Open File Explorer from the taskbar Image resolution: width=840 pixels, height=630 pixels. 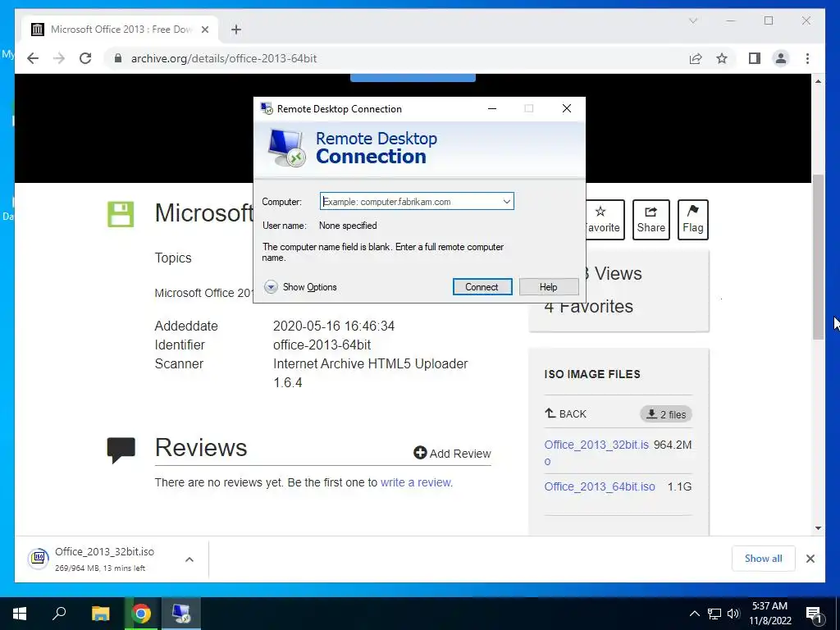pos(100,614)
